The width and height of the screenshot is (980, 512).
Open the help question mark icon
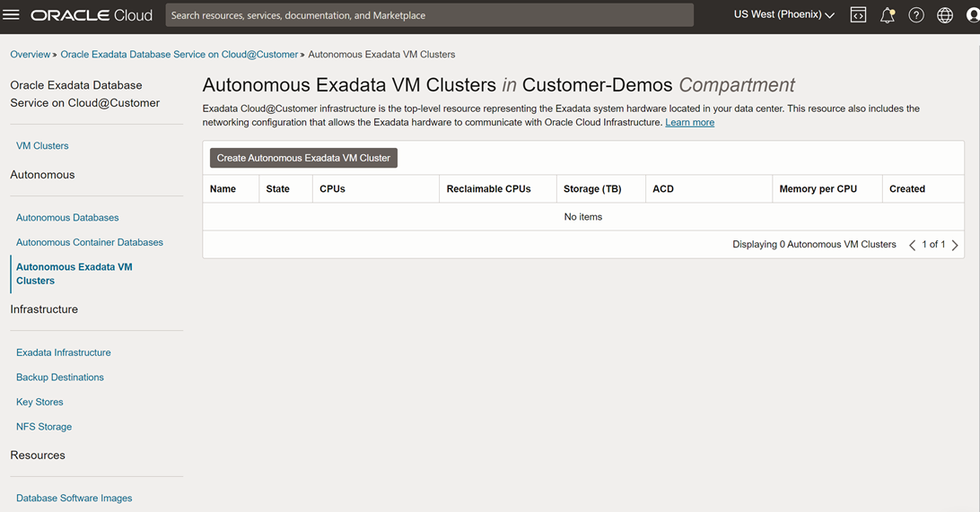click(916, 15)
